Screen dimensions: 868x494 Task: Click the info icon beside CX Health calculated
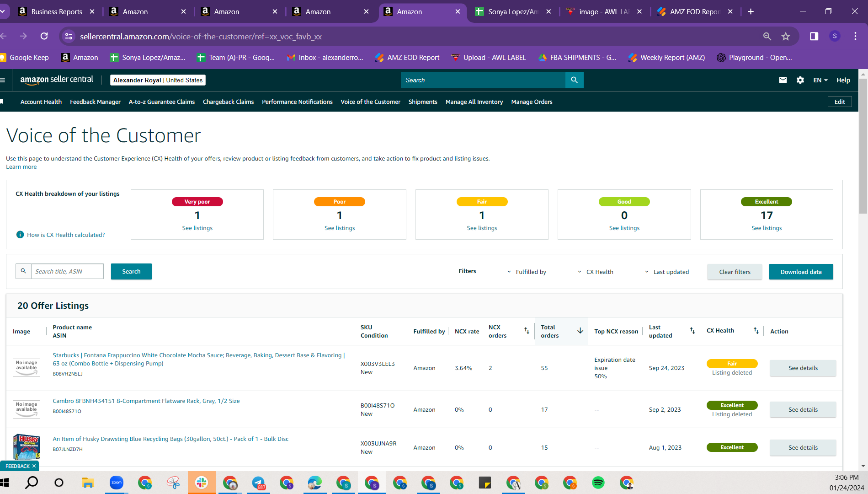(20, 235)
